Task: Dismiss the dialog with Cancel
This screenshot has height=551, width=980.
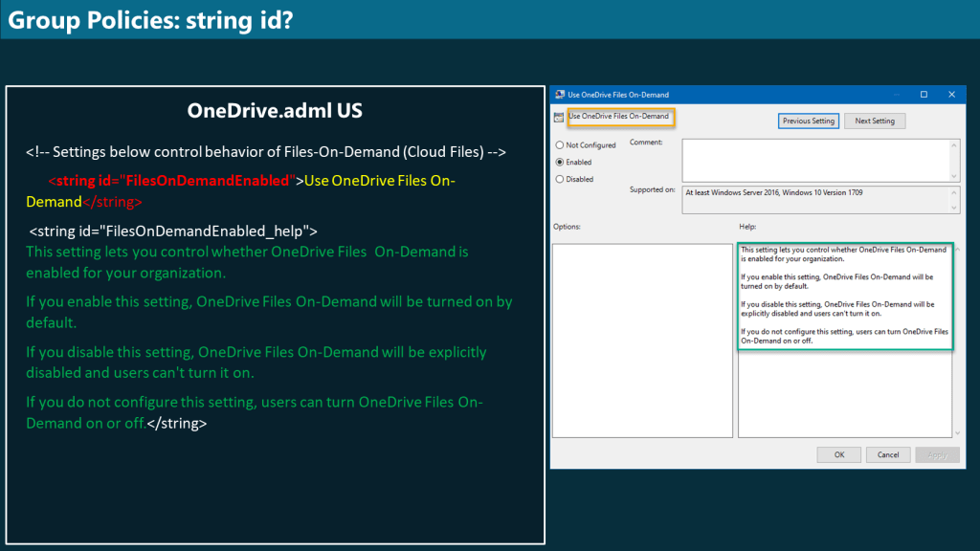Action: point(888,454)
